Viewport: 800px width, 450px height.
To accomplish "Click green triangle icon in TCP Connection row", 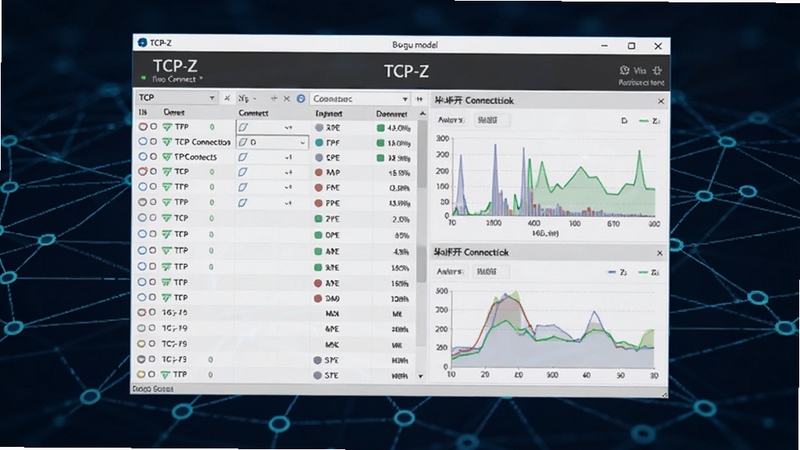I will (167, 142).
